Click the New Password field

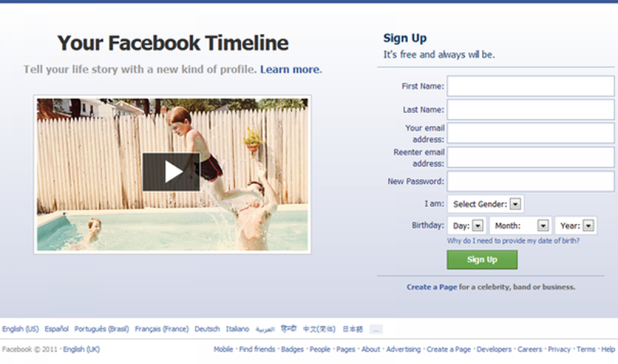[x=530, y=181]
